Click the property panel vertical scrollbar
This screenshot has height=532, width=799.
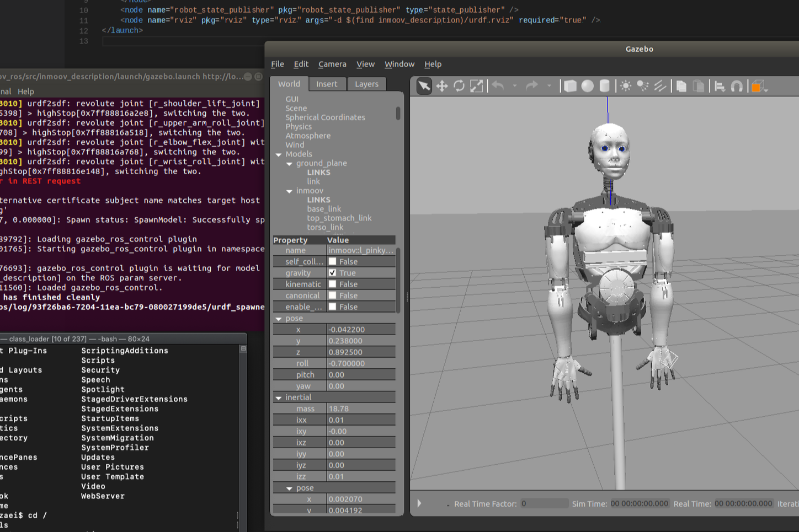click(398, 281)
